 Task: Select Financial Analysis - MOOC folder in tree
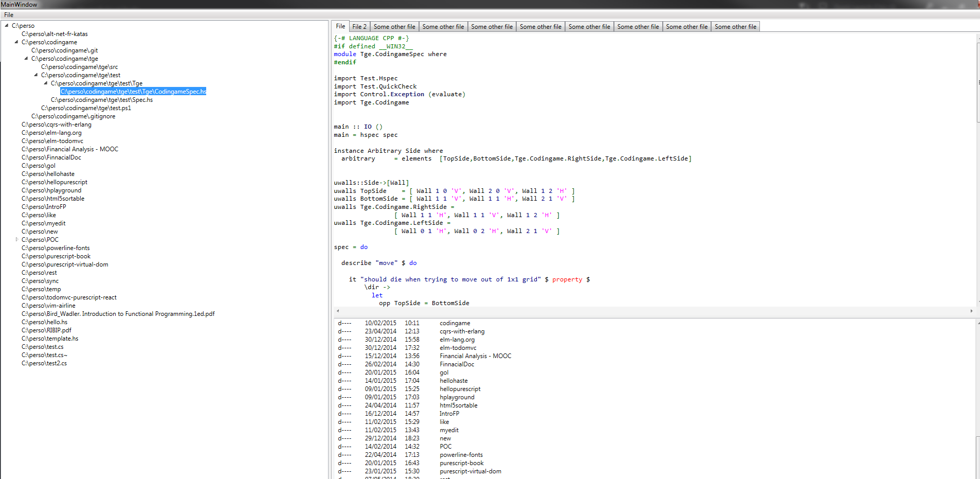[x=70, y=149]
